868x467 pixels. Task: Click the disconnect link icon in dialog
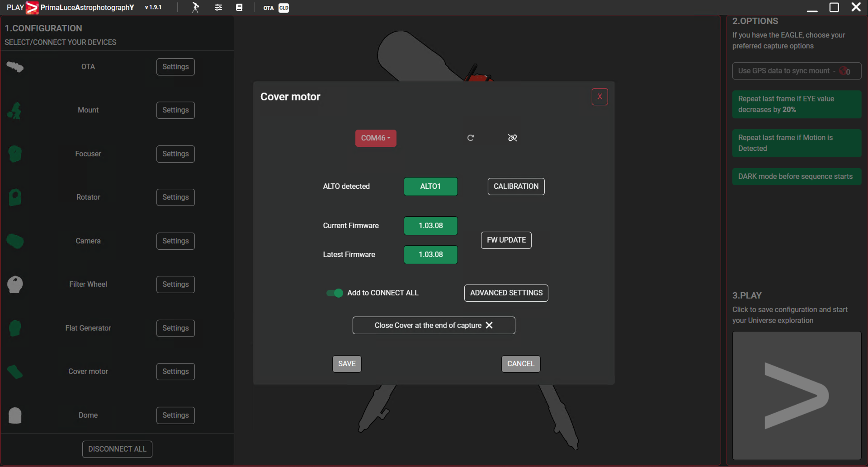512,138
